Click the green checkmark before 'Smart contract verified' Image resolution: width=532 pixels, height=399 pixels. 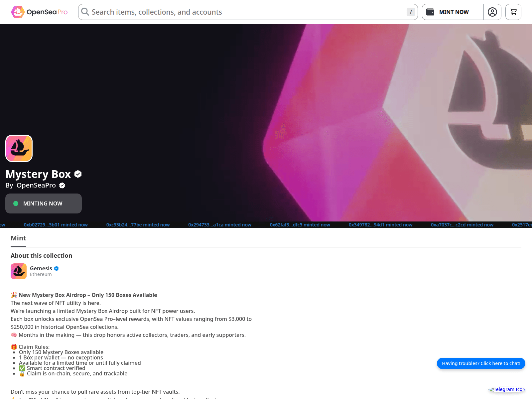(22, 368)
